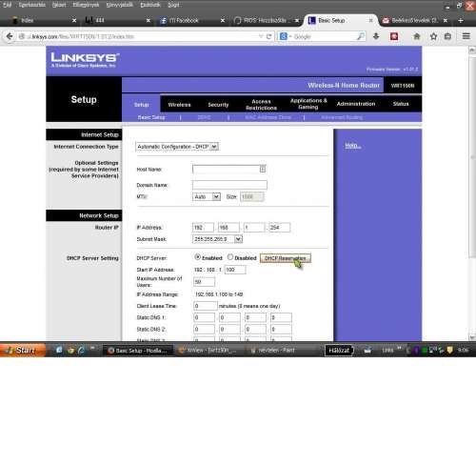The height and width of the screenshot is (465, 476).
Task: Click the Client Lease Time field
Action: 206,306
